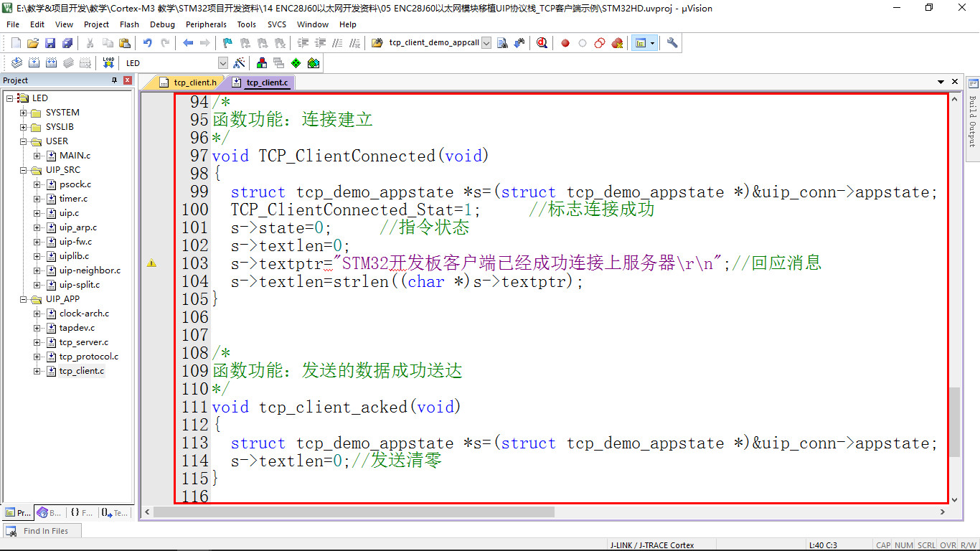Open Configuration with the wrench icon
Screen dimensions: 980x551
coord(672,43)
